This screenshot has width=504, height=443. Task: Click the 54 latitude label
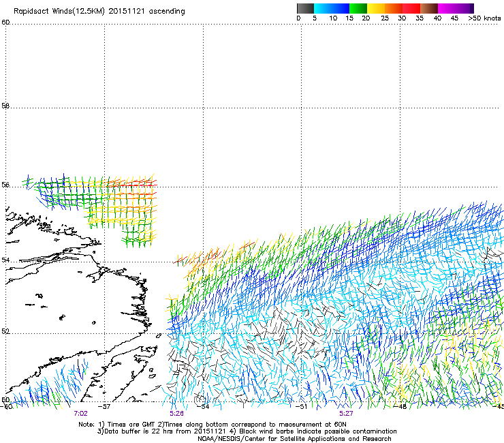[x=5, y=260]
